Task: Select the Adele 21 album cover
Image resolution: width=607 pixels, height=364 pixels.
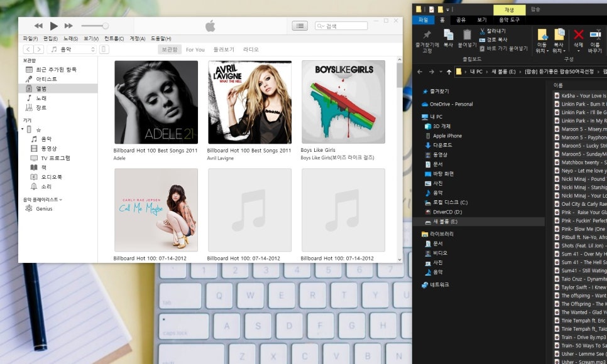Action: coord(156,102)
